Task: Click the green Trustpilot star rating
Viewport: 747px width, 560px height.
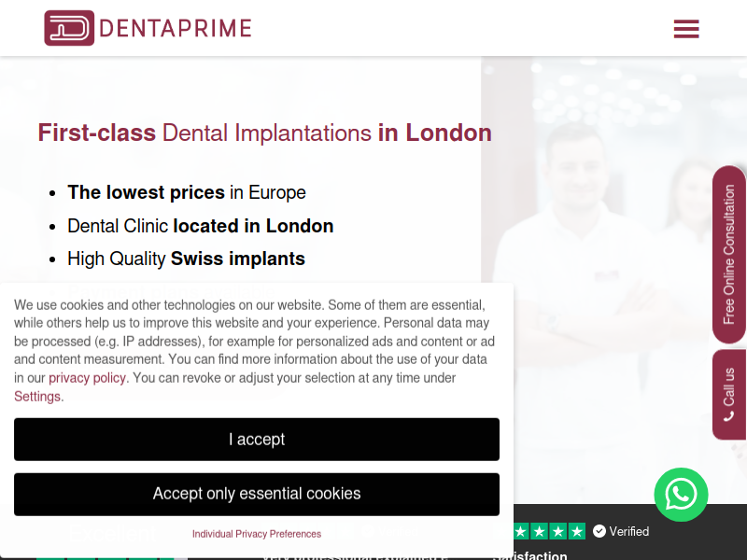Action: click(x=550, y=531)
